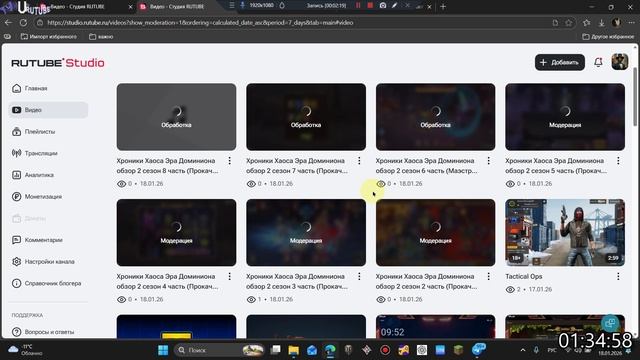Open the Tactical Ops video thumbnail
640x360 pixels.
pyautogui.click(x=565, y=232)
